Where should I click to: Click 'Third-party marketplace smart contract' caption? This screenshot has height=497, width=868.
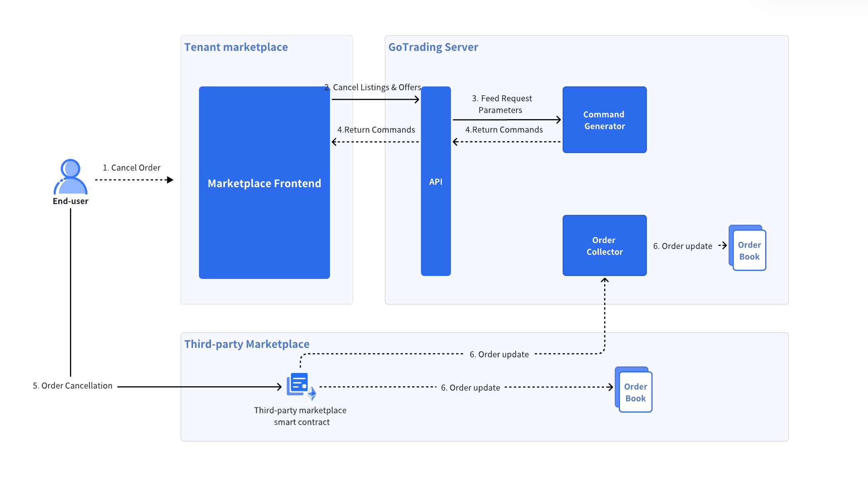click(x=300, y=416)
